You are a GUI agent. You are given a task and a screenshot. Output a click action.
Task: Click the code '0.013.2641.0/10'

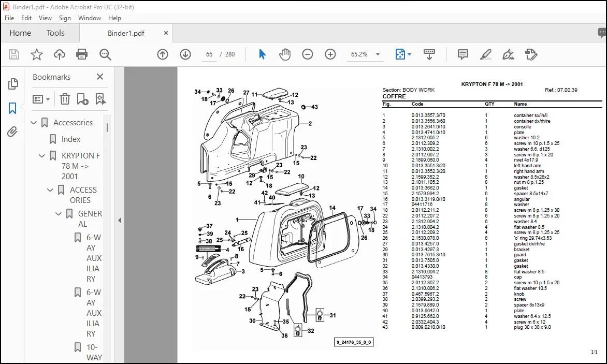(428, 126)
